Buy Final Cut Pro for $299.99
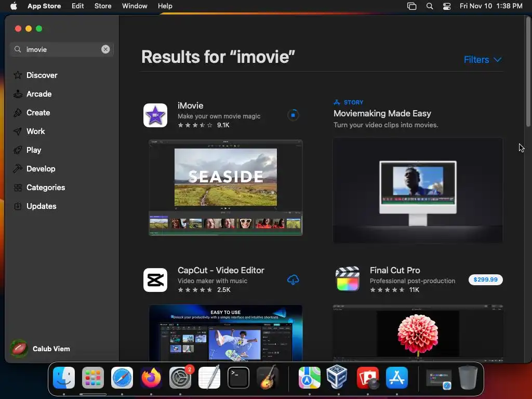 click(486, 280)
